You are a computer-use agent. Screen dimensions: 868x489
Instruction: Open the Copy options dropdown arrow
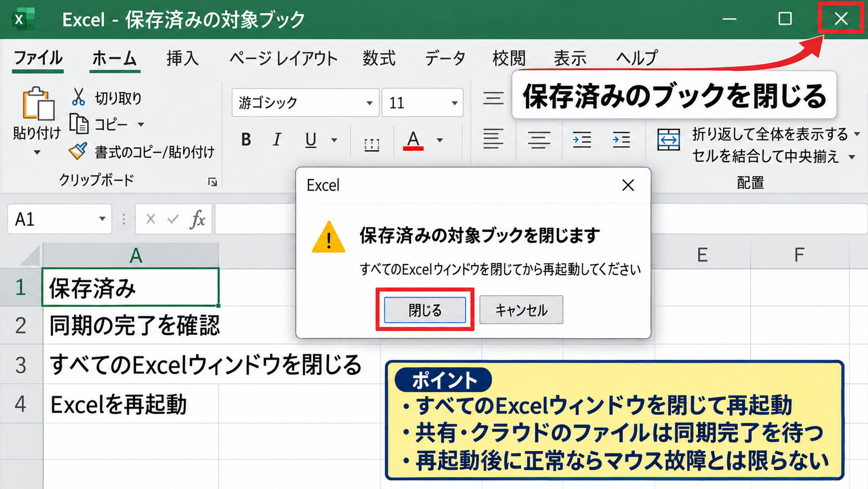point(141,125)
